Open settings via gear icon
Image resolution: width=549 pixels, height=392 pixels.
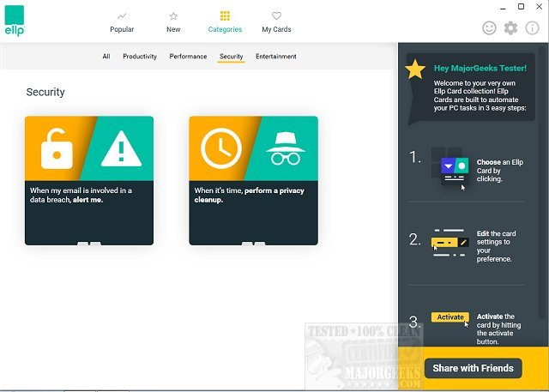click(x=510, y=28)
